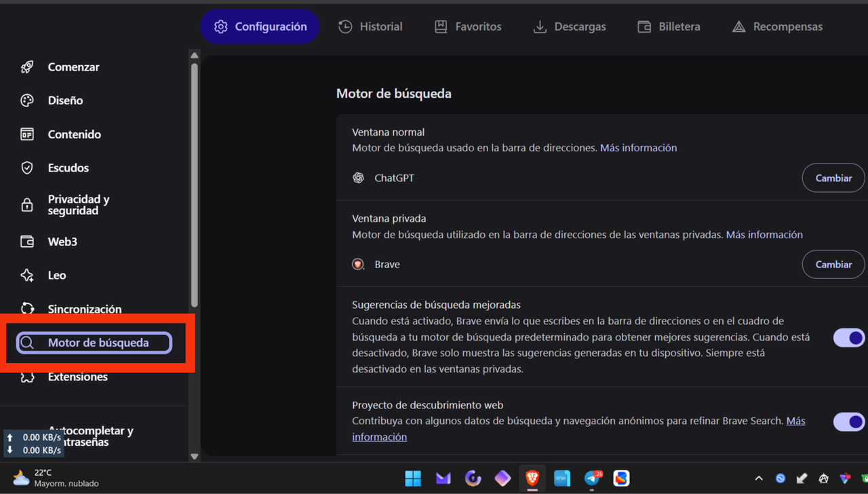Click the Extensiones puzzle piece icon
The height and width of the screenshot is (494, 868).
point(27,377)
